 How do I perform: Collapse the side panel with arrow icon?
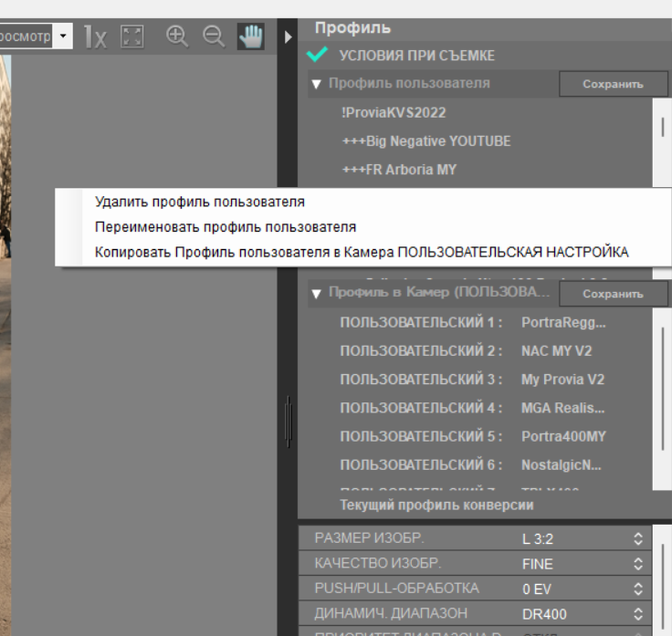289,37
